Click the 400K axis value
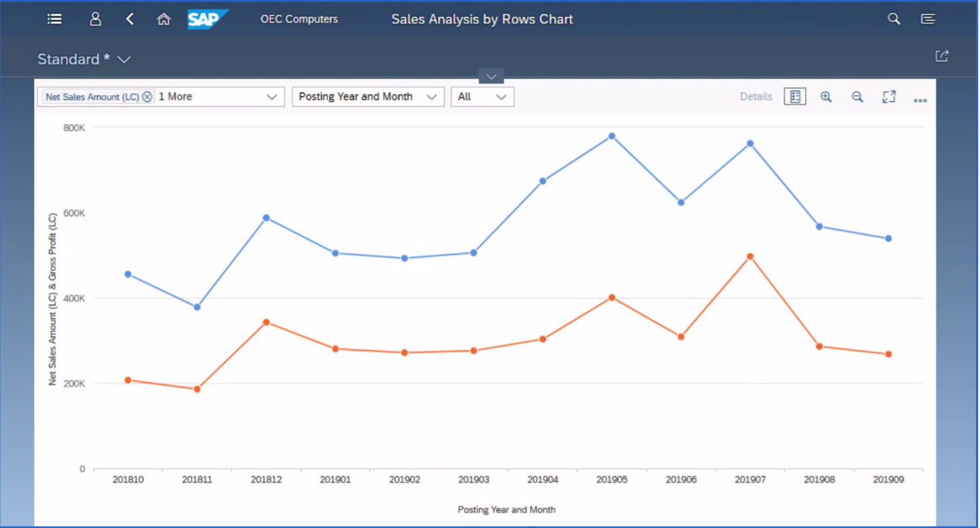This screenshot has width=980, height=528. [x=74, y=298]
